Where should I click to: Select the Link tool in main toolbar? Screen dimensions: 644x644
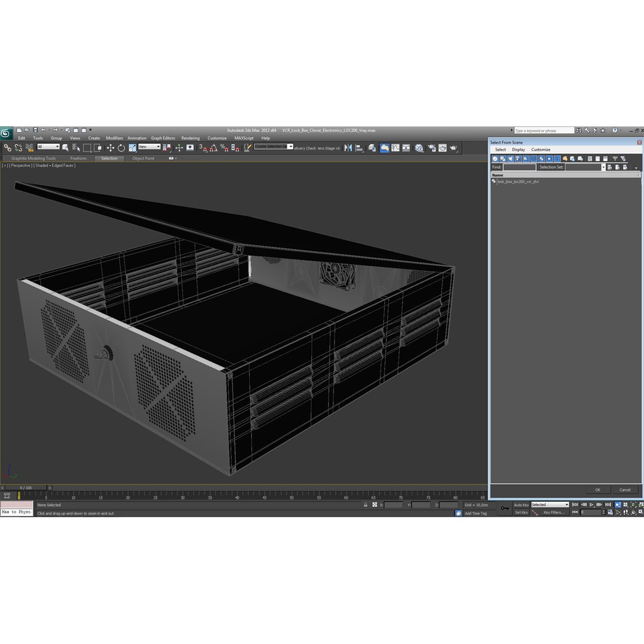(7, 148)
